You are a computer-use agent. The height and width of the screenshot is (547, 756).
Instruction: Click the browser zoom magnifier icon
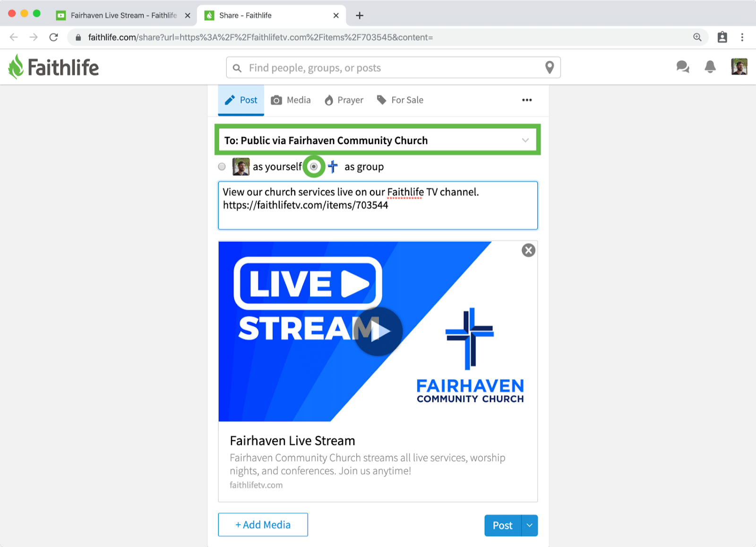(697, 37)
